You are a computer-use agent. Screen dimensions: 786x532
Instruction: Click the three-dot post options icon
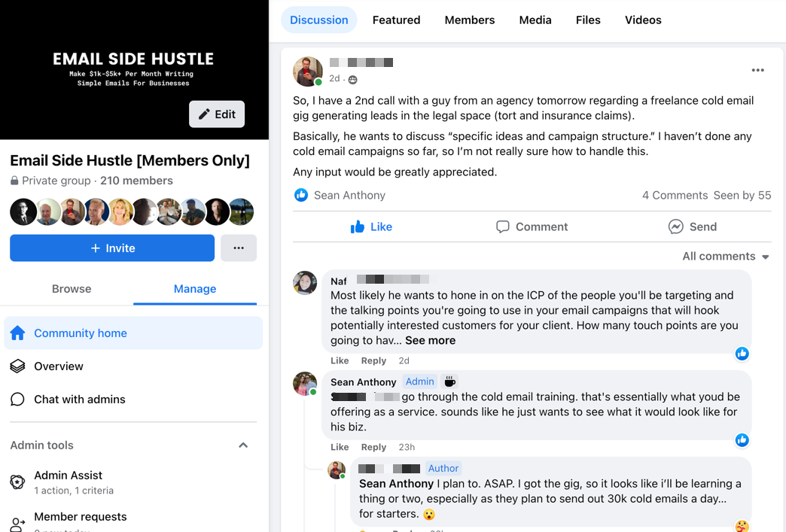pyautogui.click(x=757, y=70)
